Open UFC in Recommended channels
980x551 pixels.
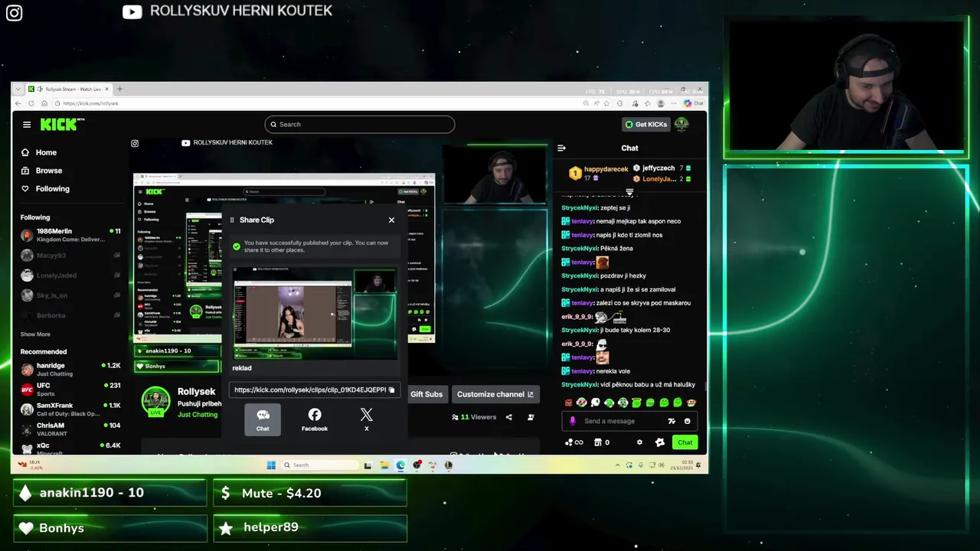(x=70, y=390)
